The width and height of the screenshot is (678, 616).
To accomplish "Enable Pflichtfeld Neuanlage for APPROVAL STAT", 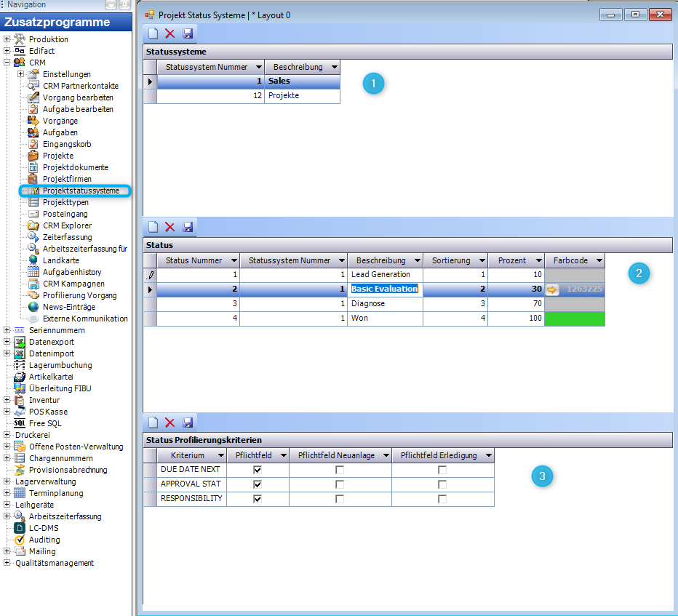I will click(340, 484).
